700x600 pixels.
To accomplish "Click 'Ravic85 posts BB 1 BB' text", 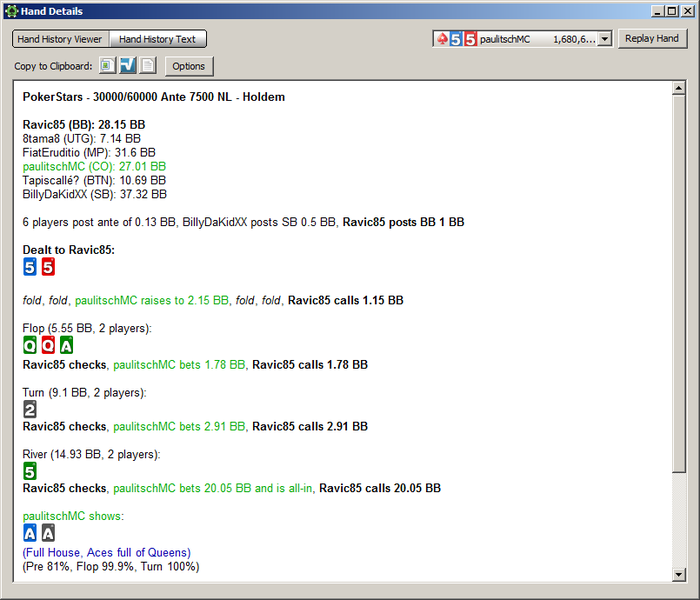I will tap(404, 222).
